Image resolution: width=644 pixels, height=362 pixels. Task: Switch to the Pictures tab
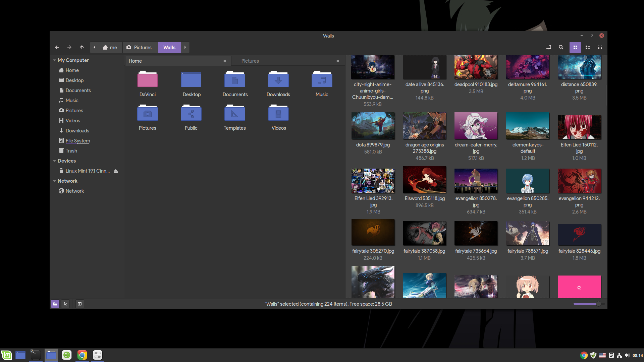coord(288,61)
